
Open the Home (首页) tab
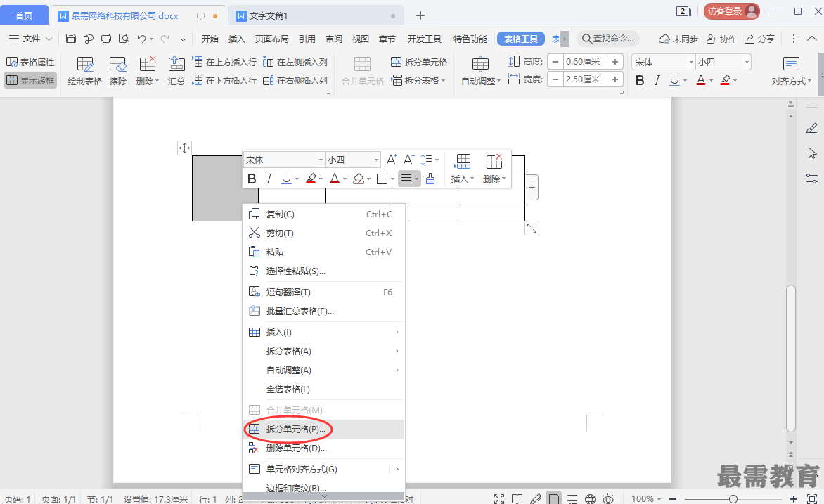(24, 15)
